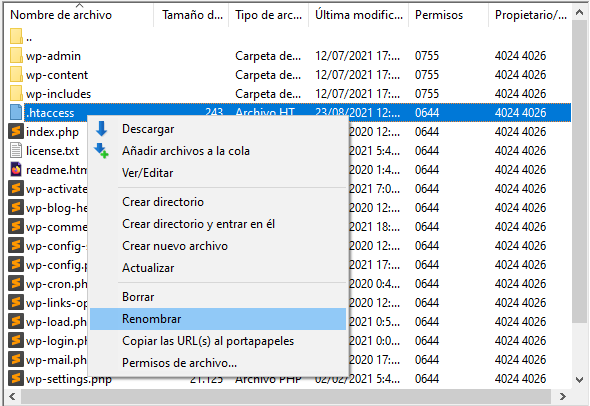Click the wp-links-opml file icon
The height and width of the screenshot is (406, 590).
(16, 303)
